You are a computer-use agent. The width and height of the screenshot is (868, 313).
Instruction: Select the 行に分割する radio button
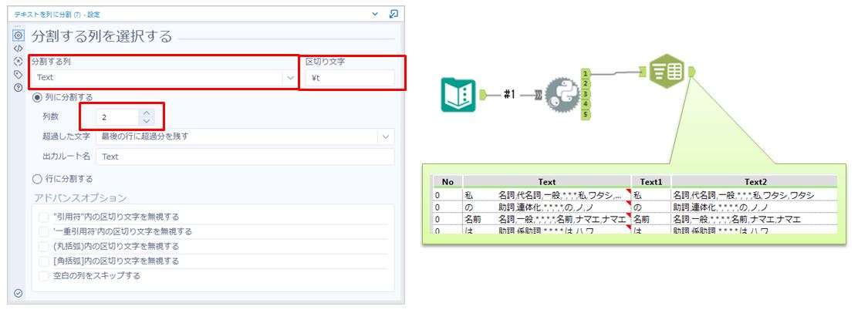pyautogui.click(x=37, y=179)
